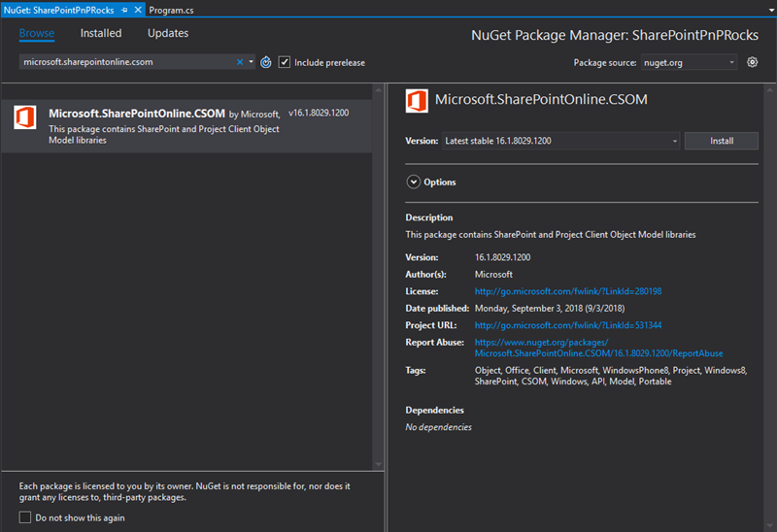Expand the Options section
This screenshot has width=777, height=532.
pyautogui.click(x=414, y=182)
